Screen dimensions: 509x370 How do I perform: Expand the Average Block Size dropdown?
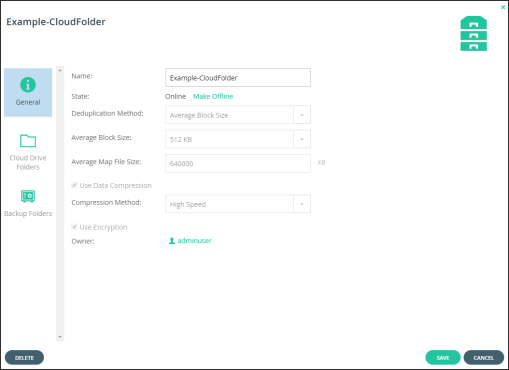[238, 139]
